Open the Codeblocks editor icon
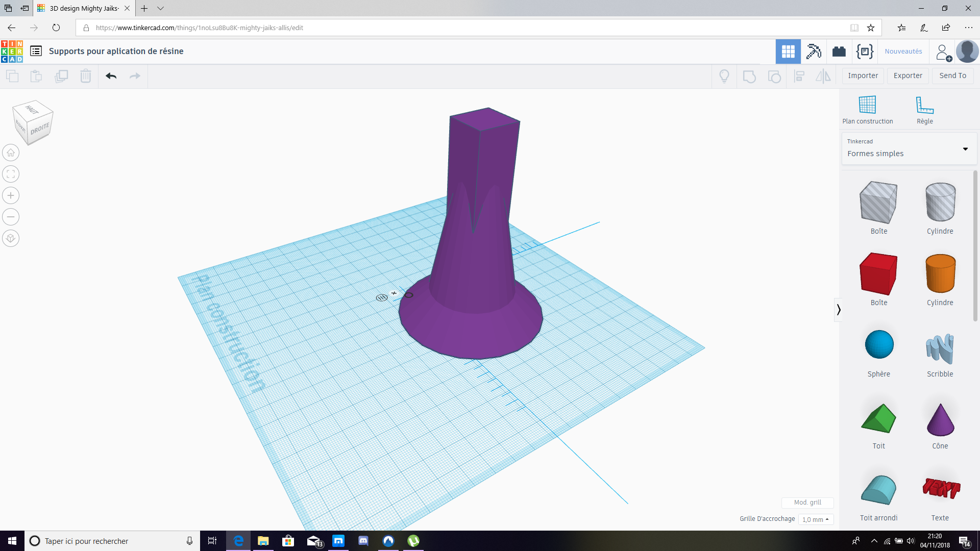This screenshot has height=551, width=980. click(x=865, y=52)
